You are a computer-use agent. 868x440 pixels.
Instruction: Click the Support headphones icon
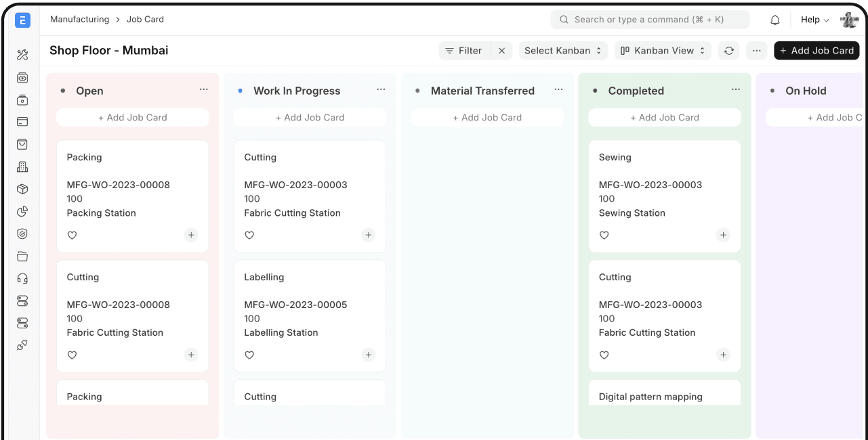[22, 278]
